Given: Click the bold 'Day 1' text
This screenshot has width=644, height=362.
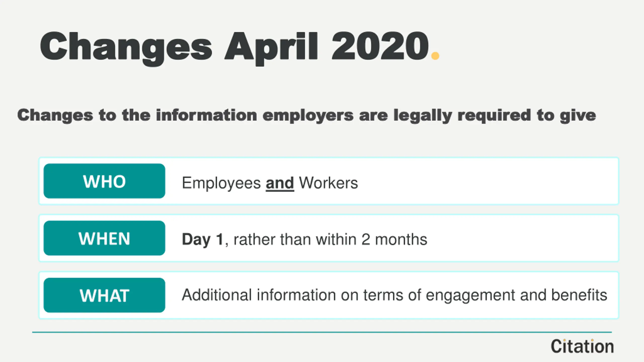Looking at the screenshot, I should [203, 240].
